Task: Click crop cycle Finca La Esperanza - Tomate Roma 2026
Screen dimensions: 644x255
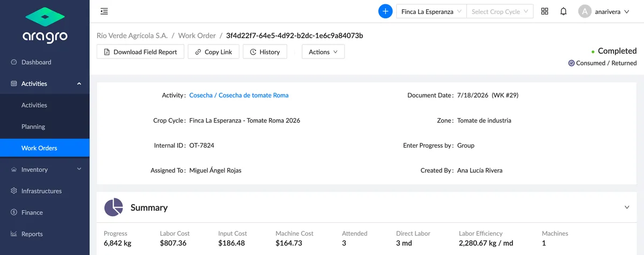Action: click(245, 121)
